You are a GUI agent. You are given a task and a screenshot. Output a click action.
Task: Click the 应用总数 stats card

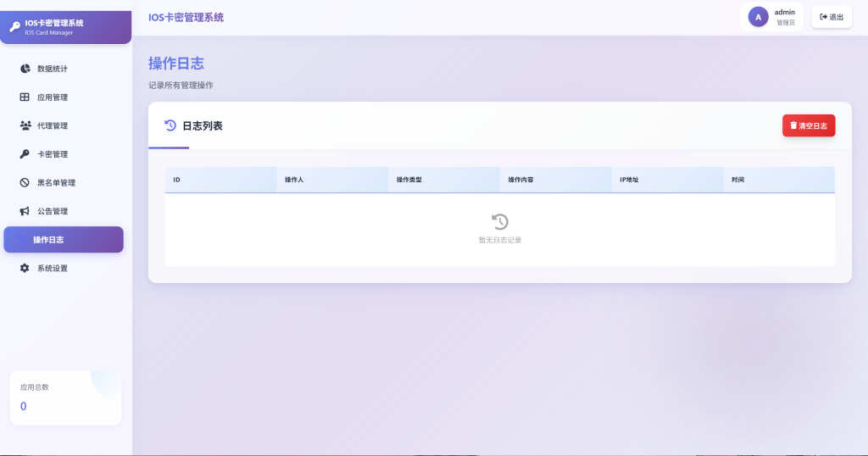65,398
